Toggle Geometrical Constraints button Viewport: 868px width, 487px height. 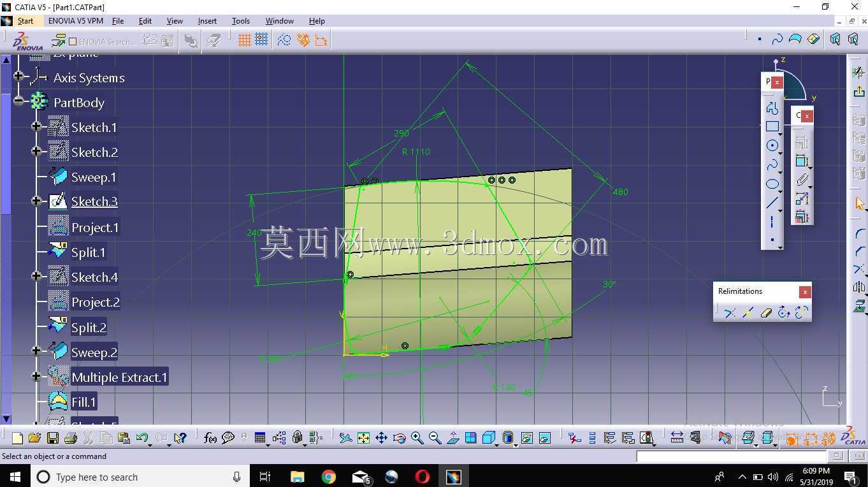click(303, 40)
